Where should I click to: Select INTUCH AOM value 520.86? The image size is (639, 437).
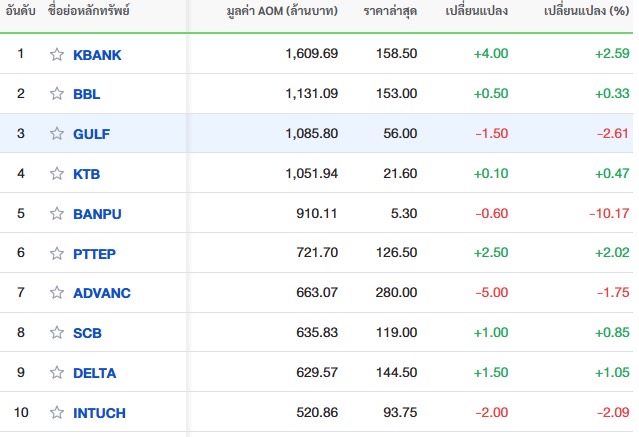pos(317,412)
